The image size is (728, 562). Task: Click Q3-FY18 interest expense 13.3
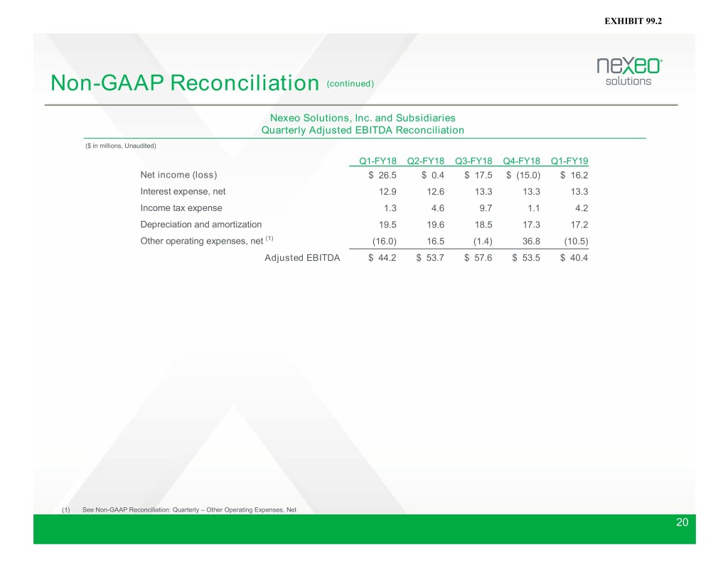[483, 192]
